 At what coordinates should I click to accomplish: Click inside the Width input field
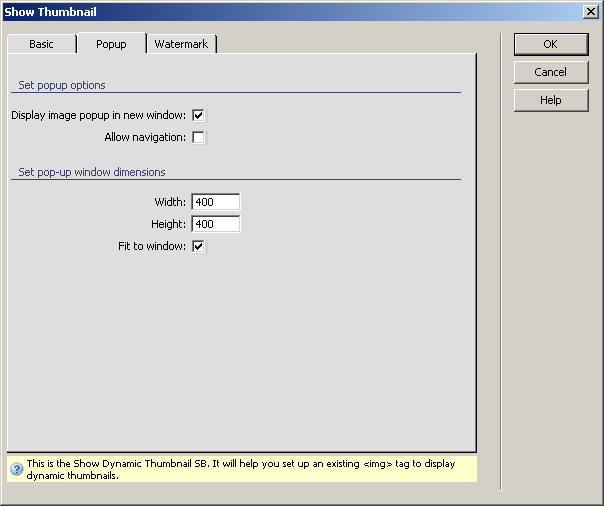click(215, 202)
